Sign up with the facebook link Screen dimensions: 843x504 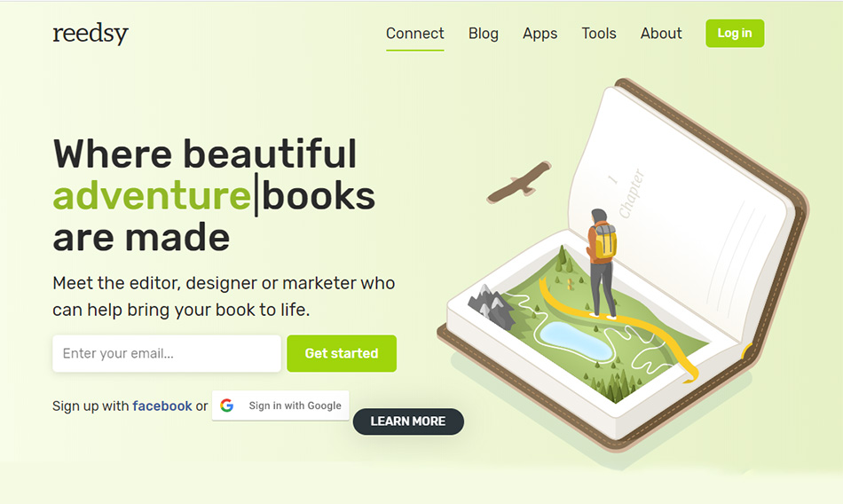point(162,406)
